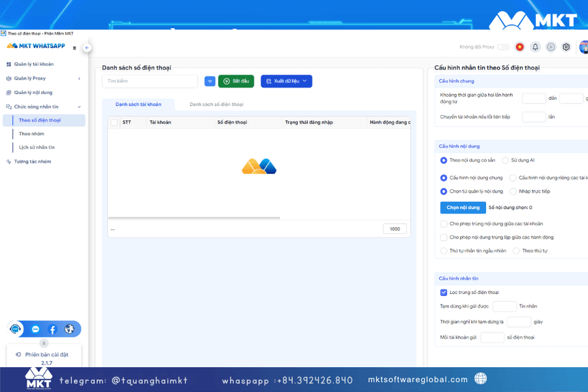Switch to Danh sách số điện thoại tab
Image resolution: width=588 pixels, height=392 pixels.
coord(216,105)
